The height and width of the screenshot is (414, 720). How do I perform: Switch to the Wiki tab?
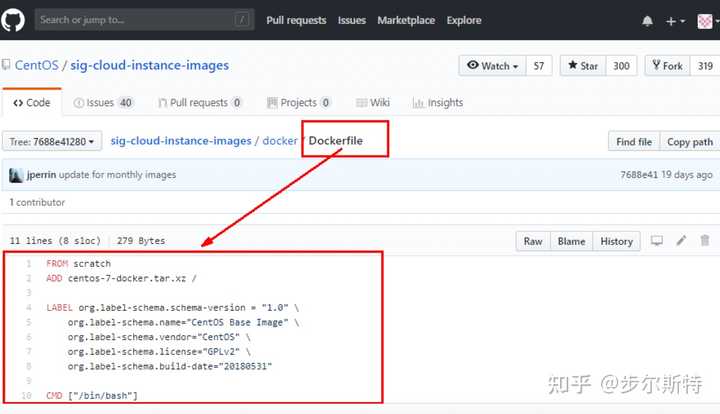click(373, 102)
